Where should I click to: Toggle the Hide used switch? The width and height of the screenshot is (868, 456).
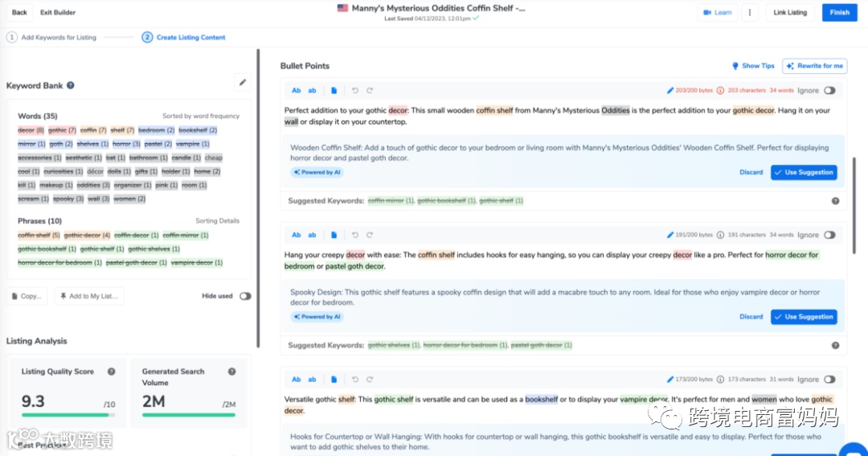(244, 296)
